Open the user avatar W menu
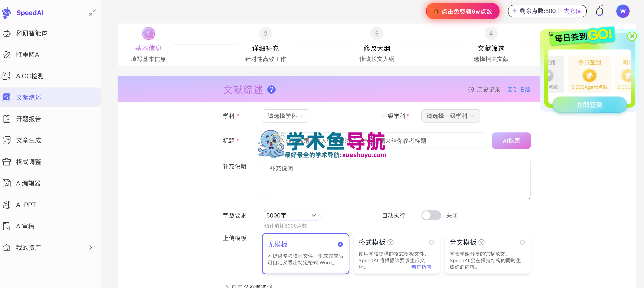644x288 pixels. coord(623,11)
